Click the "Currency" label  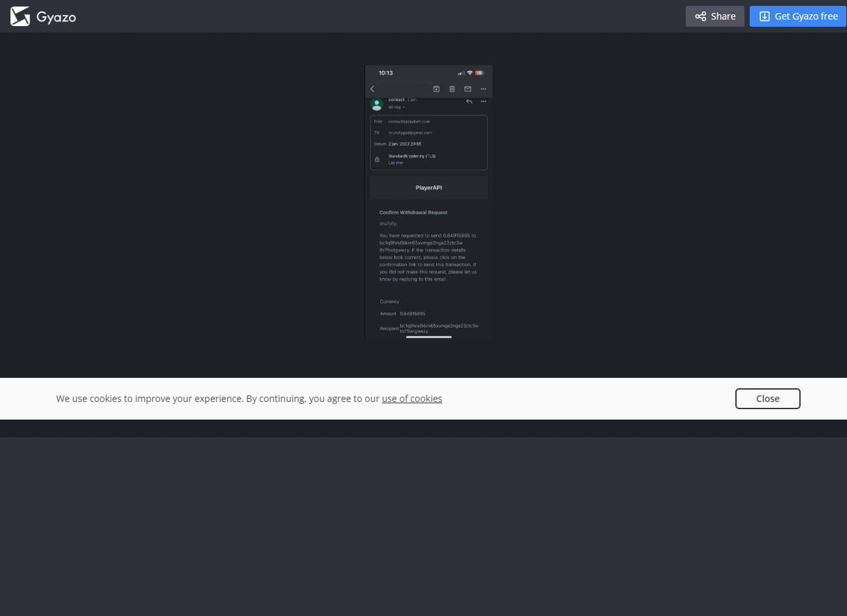(389, 301)
